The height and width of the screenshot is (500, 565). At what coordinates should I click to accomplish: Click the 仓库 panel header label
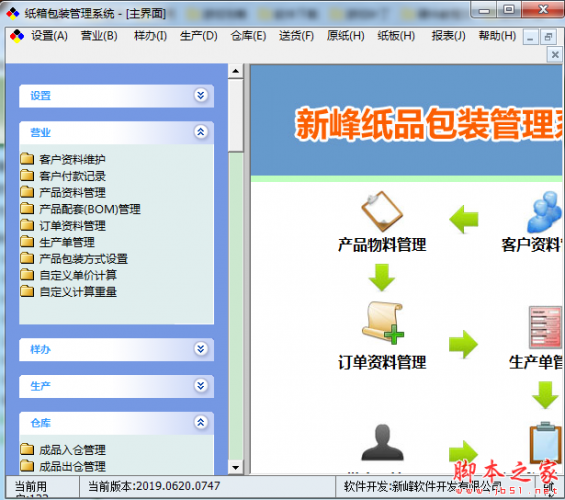tap(40, 423)
